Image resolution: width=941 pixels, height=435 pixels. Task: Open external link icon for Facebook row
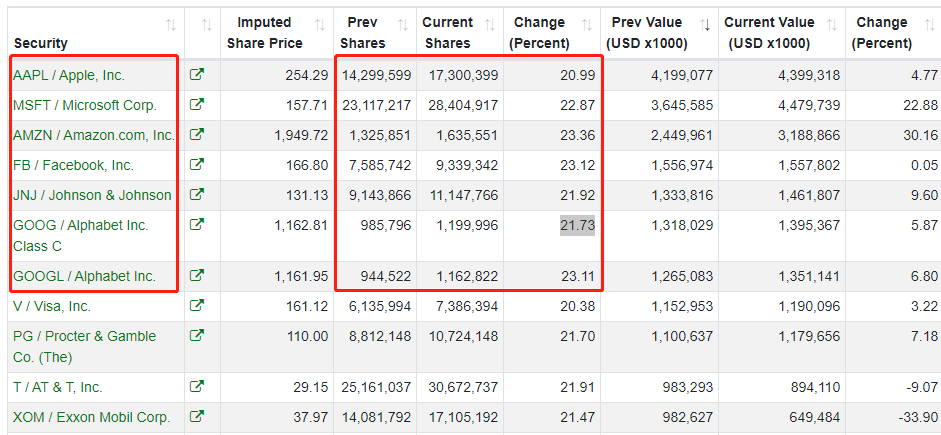[197, 165]
